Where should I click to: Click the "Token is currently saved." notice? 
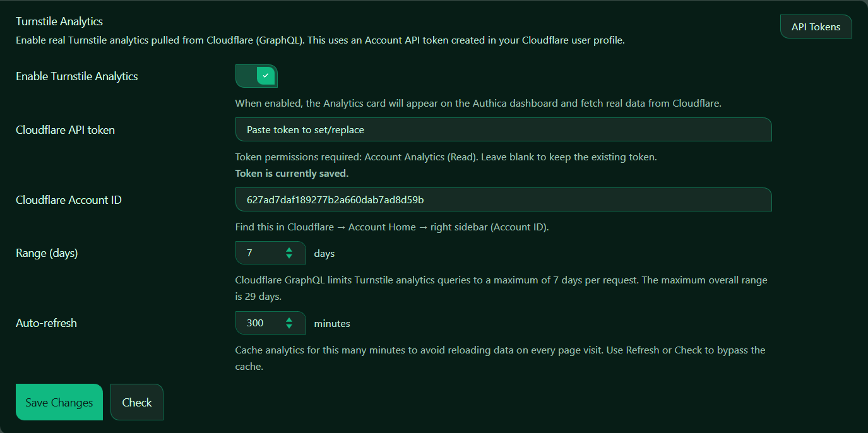coord(292,173)
